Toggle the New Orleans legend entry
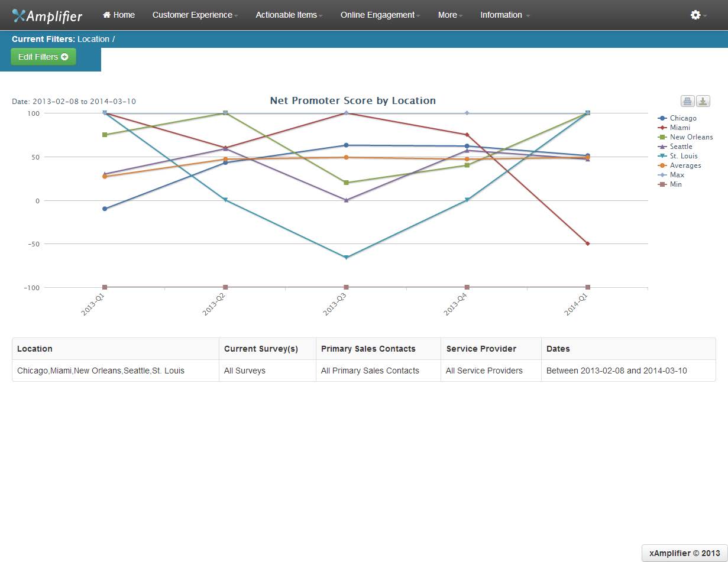Viewport: 728px width, 562px height. (x=685, y=137)
